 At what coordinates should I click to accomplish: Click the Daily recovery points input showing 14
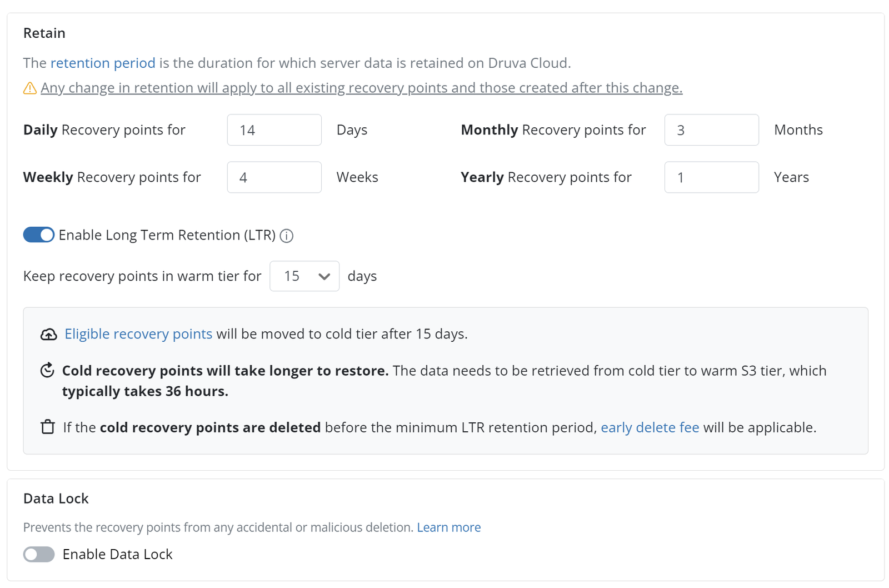point(274,129)
